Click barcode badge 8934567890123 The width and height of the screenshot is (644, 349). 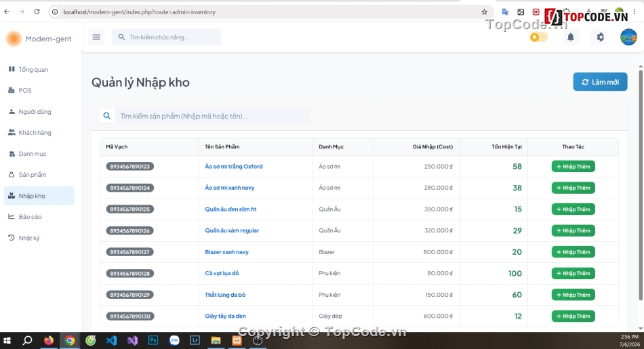129,166
